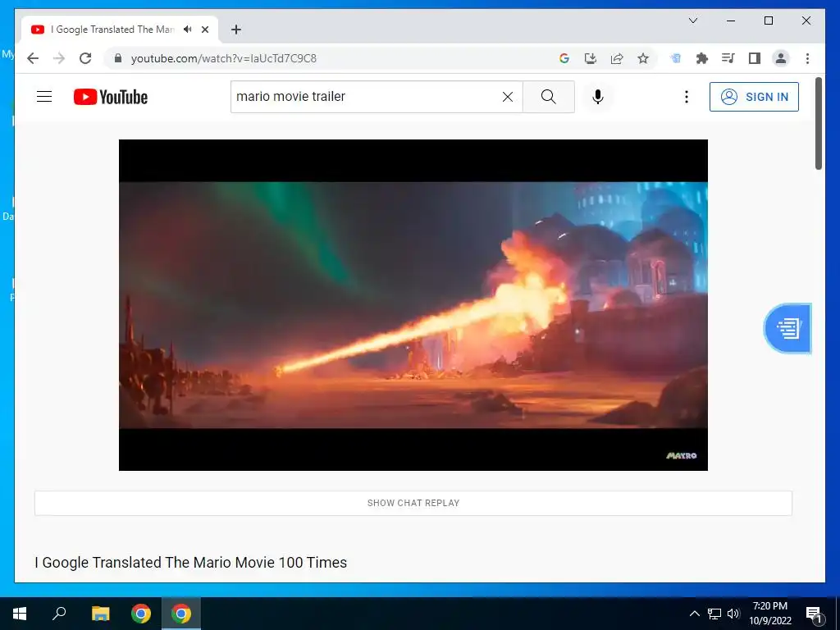The image size is (840, 630).
Task: Select the youtube.com address bar URL
Action: [x=223, y=58]
